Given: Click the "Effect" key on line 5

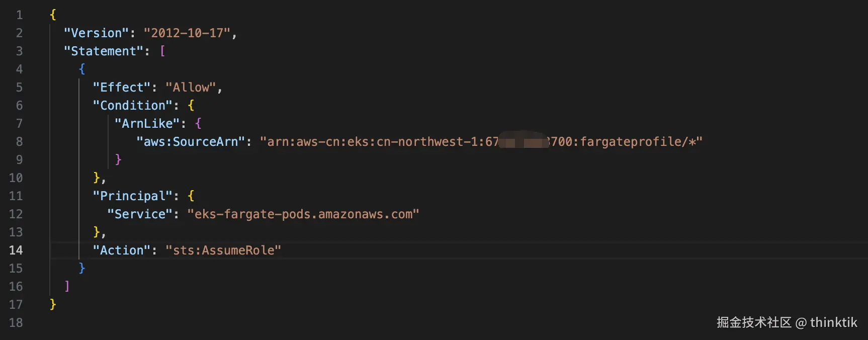Looking at the screenshot, I should click(122, 87).
